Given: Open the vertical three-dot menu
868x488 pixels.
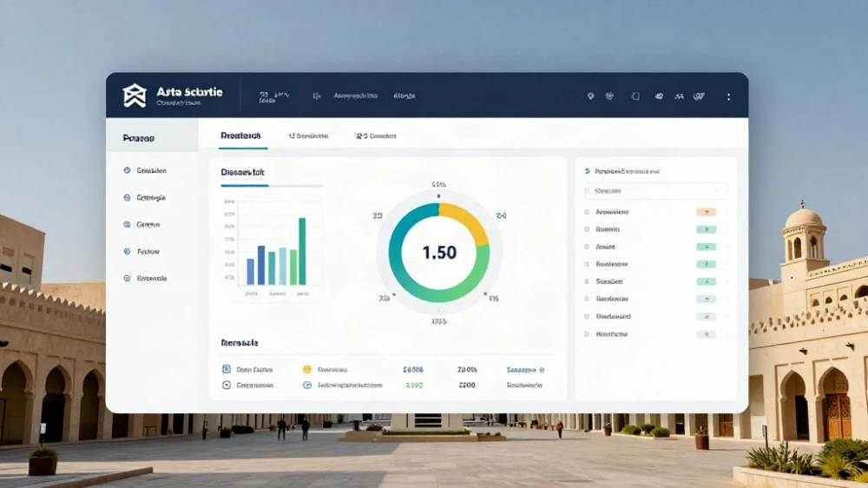Looking at the screenshot, I should [x=728, y=96].
